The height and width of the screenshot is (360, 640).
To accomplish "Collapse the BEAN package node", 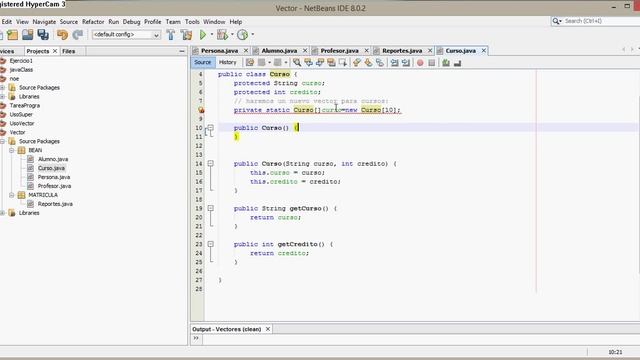I will pos(12,150).
